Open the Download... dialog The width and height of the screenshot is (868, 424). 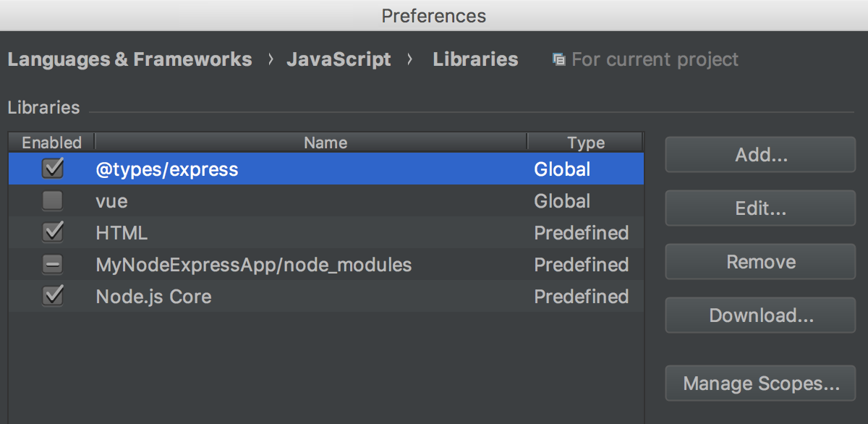coord(759,315)
